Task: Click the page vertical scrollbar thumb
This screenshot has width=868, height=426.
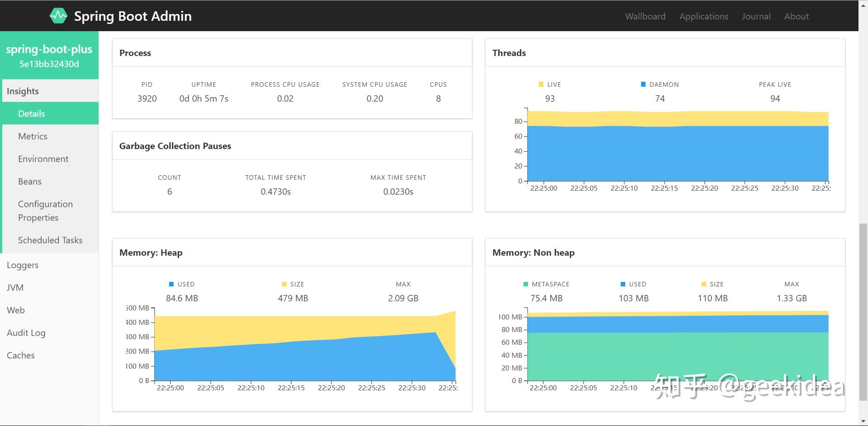Action: coord(863,312)
